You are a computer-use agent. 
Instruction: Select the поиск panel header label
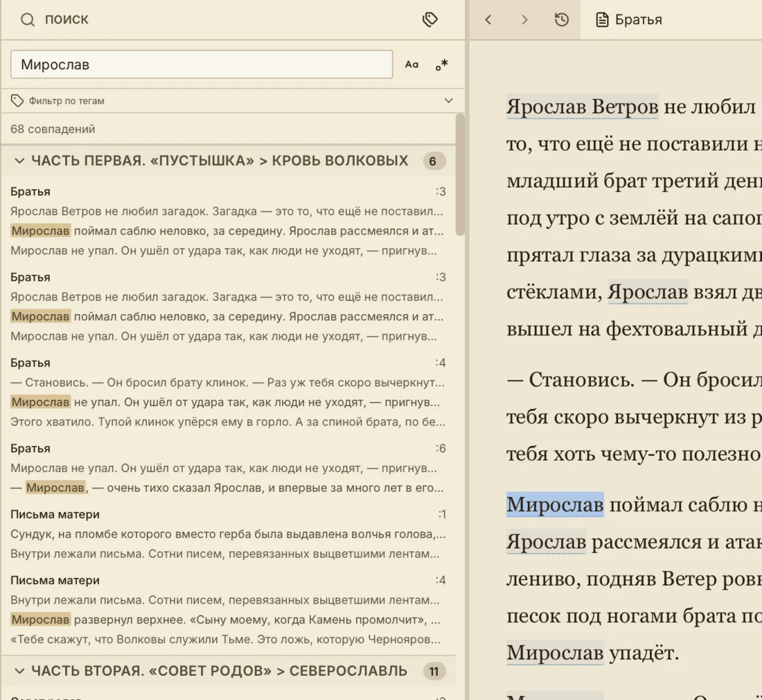(x=67, y=19)
